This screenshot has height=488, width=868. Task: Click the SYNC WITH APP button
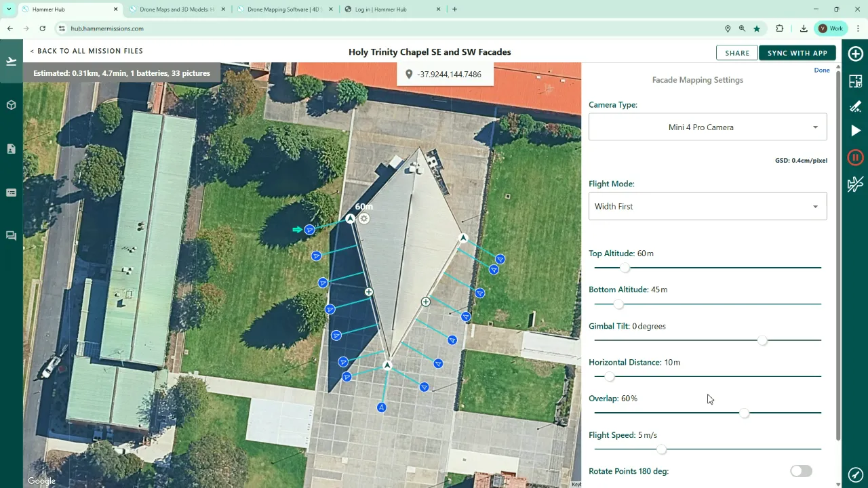click(x=797, y=53)
